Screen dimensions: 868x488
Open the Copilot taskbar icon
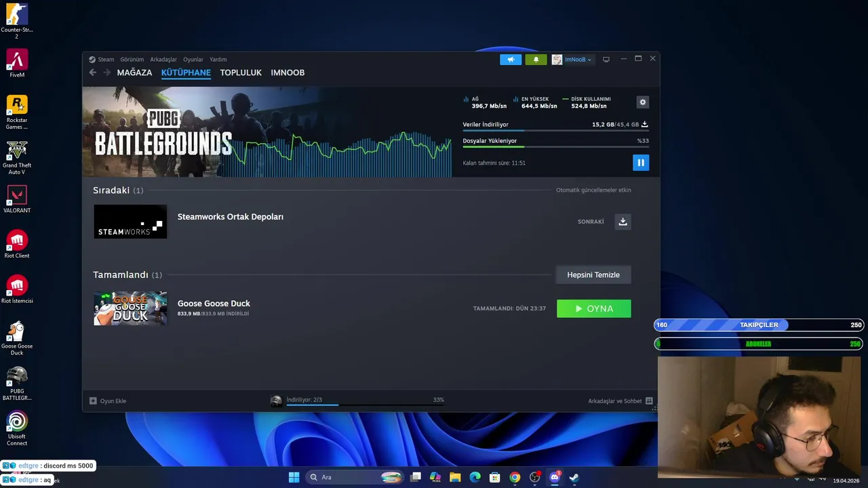click(x=435, y=477)
